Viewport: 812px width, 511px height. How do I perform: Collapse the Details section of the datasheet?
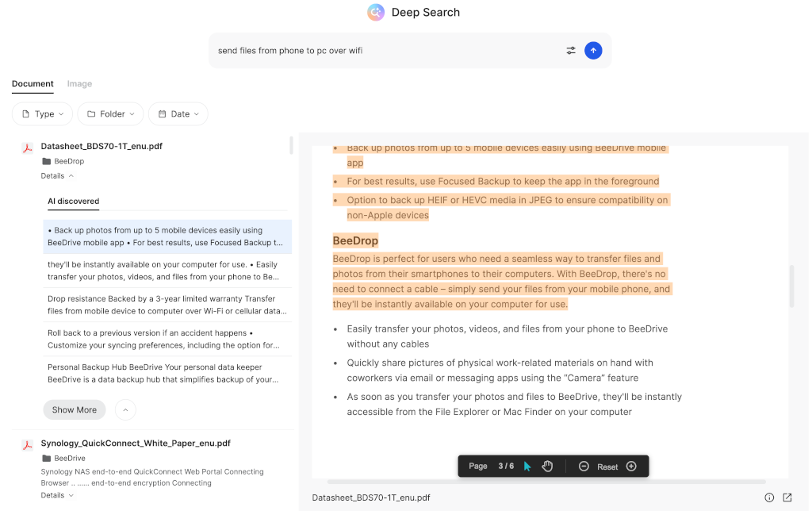56,175
